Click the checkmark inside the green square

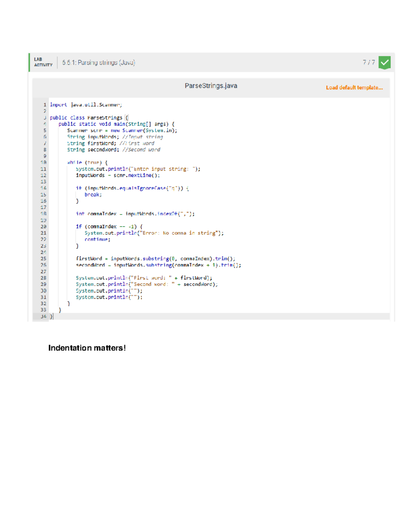point(384,63)
